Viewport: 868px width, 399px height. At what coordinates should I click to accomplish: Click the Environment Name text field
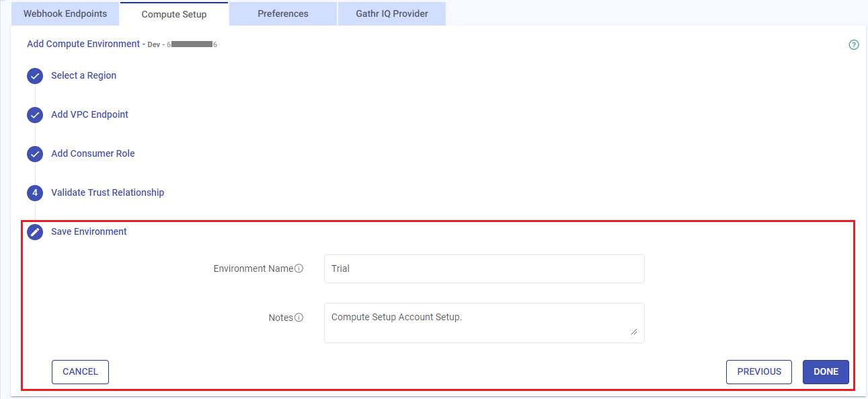(484, 268)
